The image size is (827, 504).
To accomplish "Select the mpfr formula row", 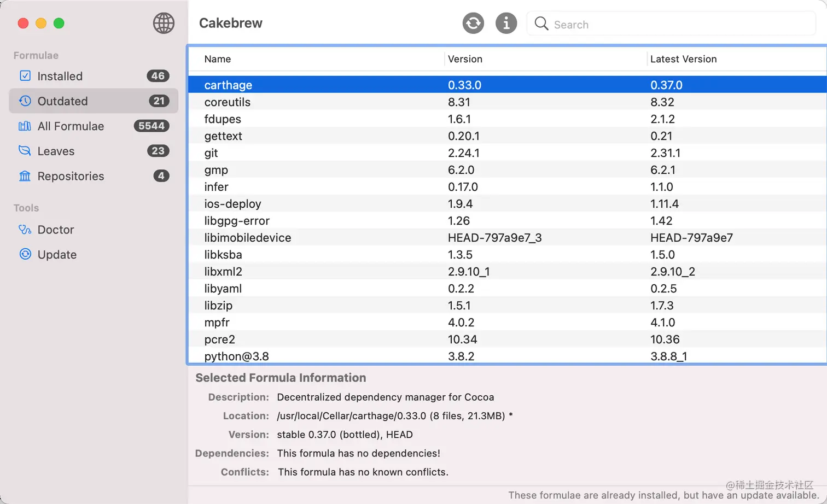I will pos(508,322).
